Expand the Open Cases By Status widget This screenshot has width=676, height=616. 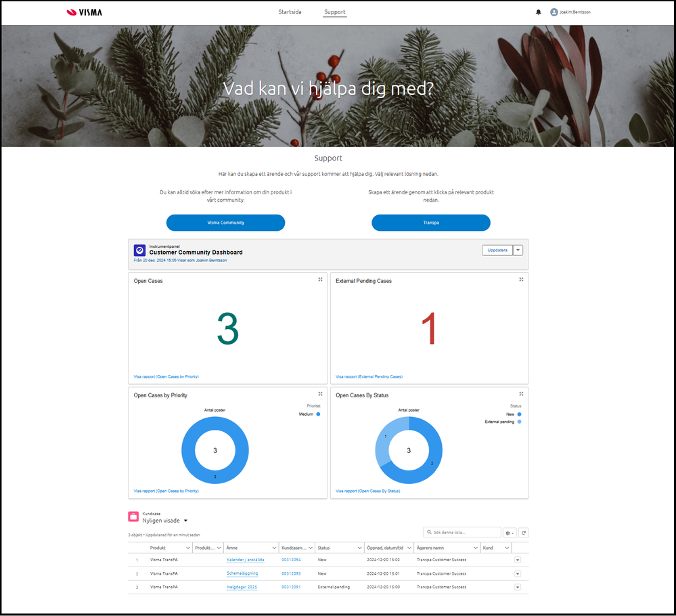click(521, 394)
